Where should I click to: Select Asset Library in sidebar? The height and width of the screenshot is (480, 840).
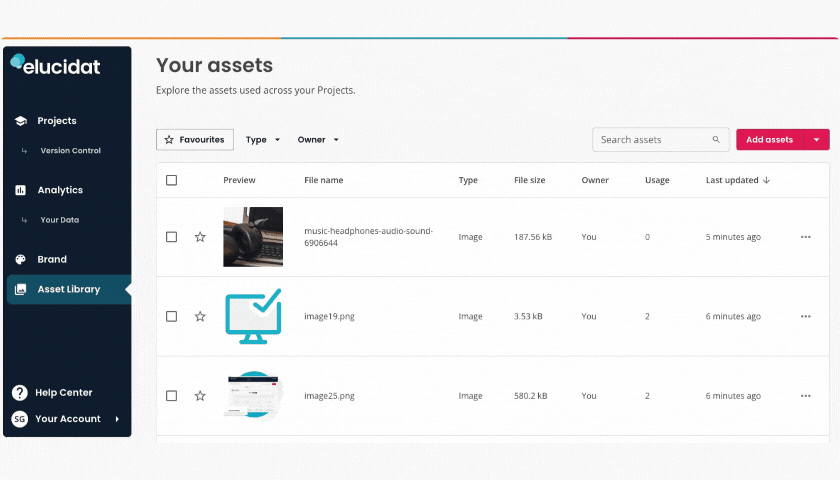(x=69, y=289)
